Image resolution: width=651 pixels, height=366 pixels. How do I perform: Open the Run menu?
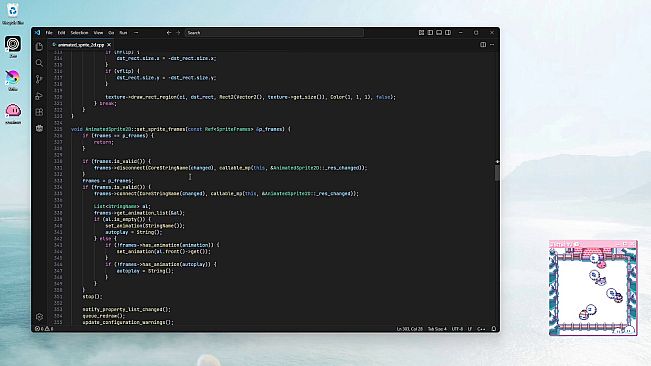pyautogui.click(x=123, y=32)
